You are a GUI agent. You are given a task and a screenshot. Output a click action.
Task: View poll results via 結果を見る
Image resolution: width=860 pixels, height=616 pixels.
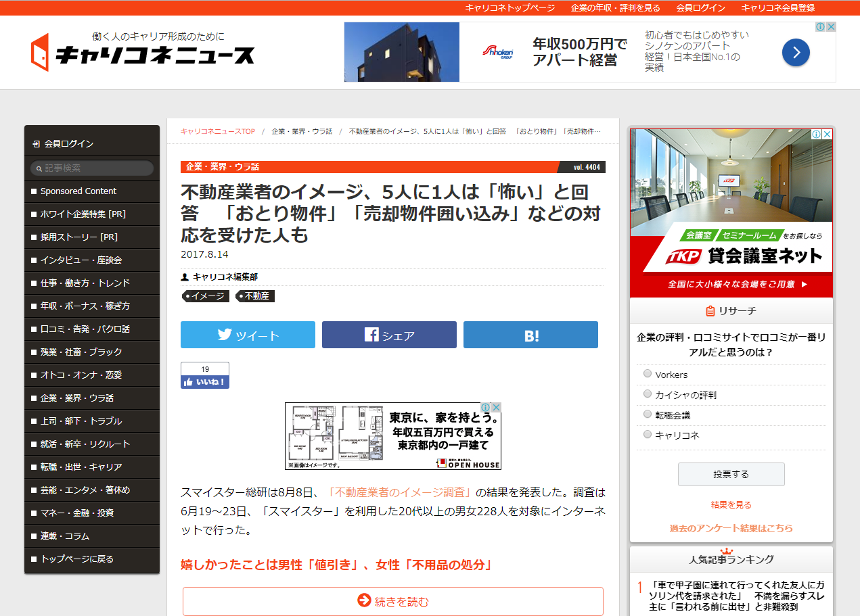point(731,504)
